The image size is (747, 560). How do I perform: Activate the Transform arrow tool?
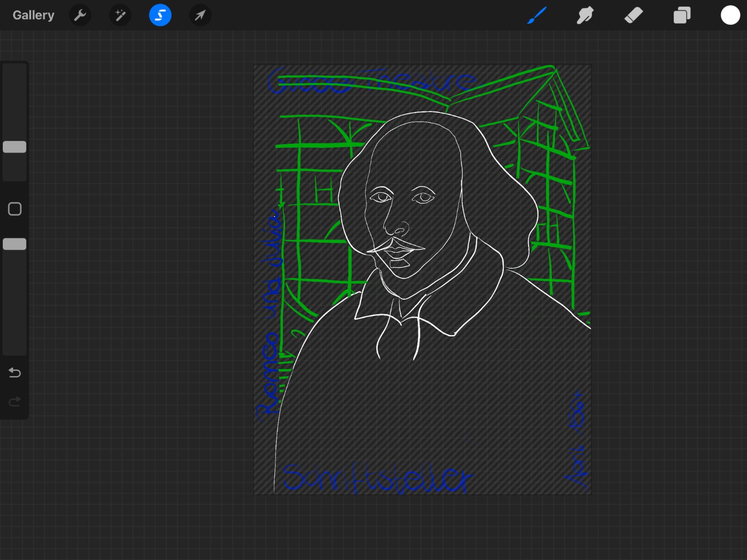(x=200, y=15)
